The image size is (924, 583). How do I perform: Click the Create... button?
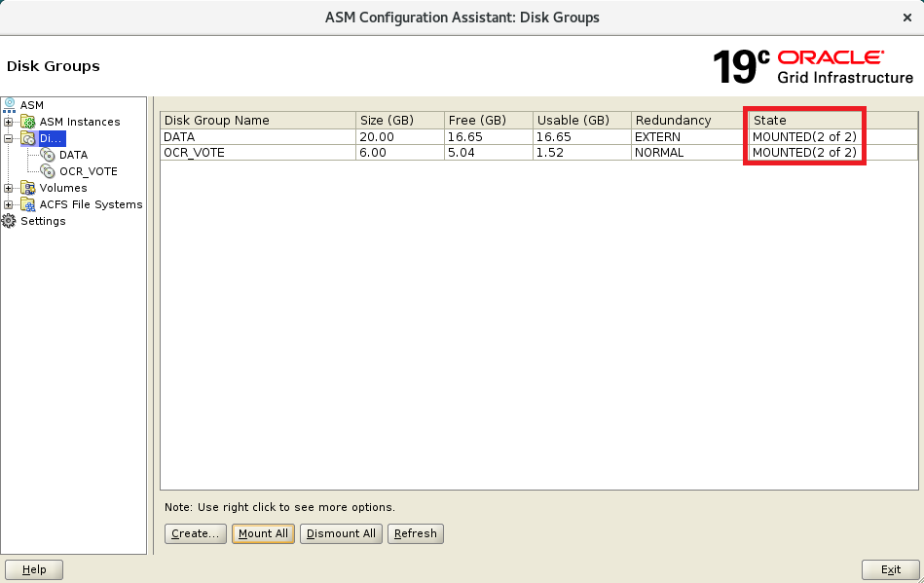point(196,533)
